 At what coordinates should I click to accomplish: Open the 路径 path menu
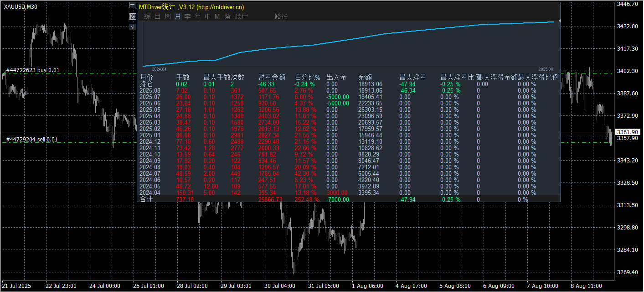pyautogui.click(x=281, y=16)
